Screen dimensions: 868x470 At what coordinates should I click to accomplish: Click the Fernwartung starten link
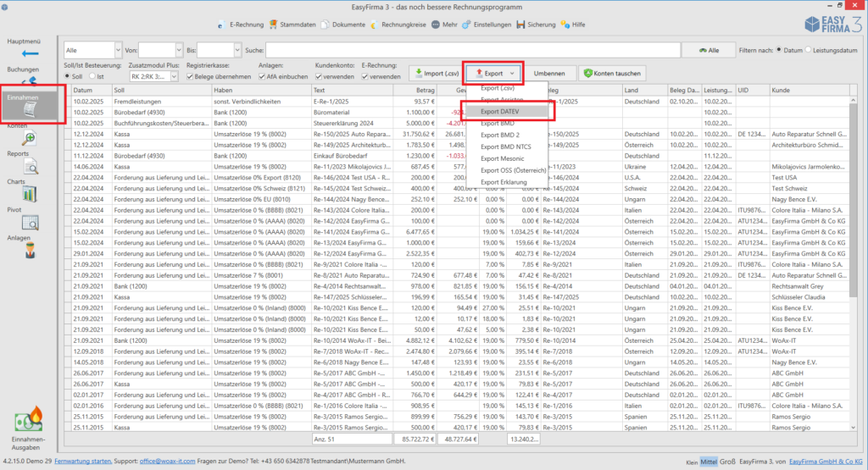[82, 461]
